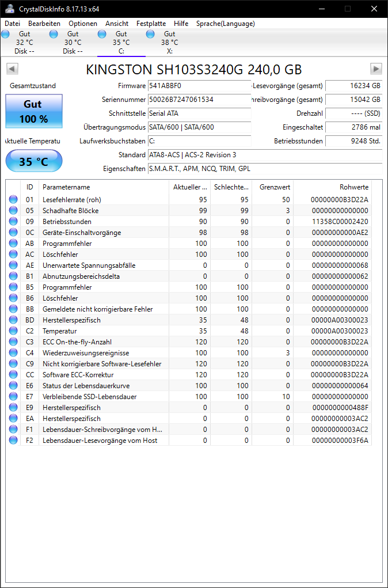This screenshot has height=588, width=388.
Task: Click the CrystalDiskInfo title bar app icon
Action: (x=10, y=9)
